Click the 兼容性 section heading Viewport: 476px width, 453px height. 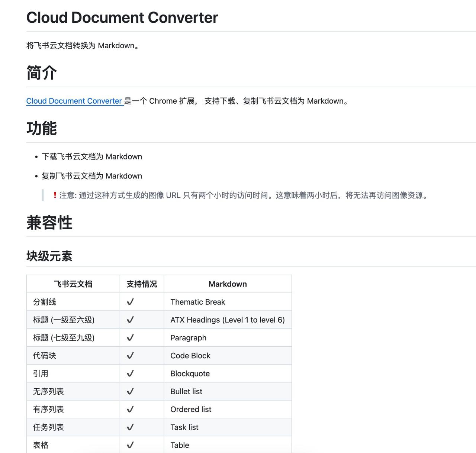(x=49, y=223)
